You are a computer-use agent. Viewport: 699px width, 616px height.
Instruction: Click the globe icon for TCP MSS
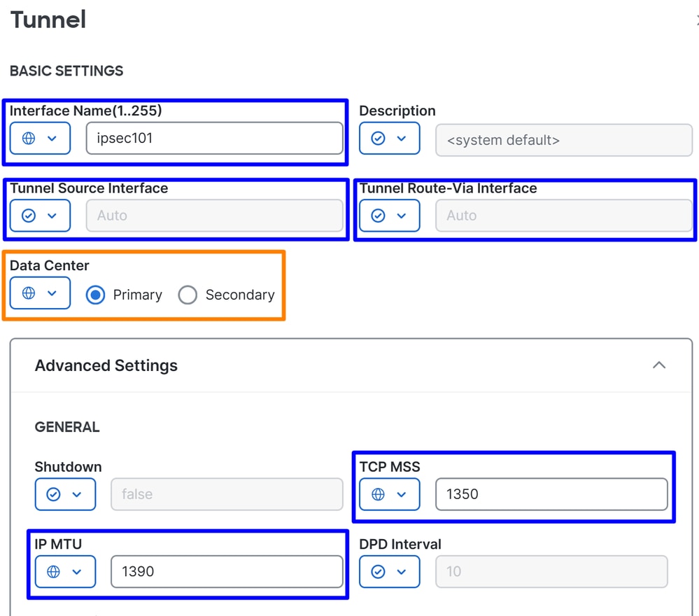point(378,494)
